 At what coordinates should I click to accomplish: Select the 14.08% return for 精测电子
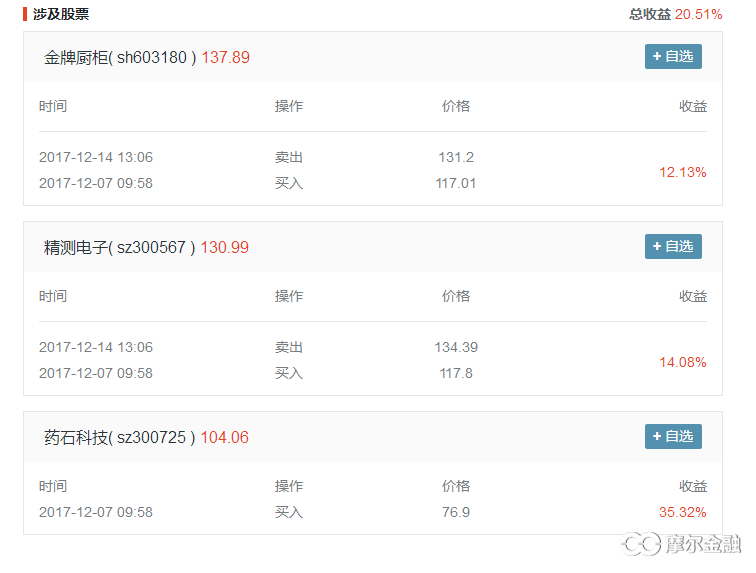(683, 362)
